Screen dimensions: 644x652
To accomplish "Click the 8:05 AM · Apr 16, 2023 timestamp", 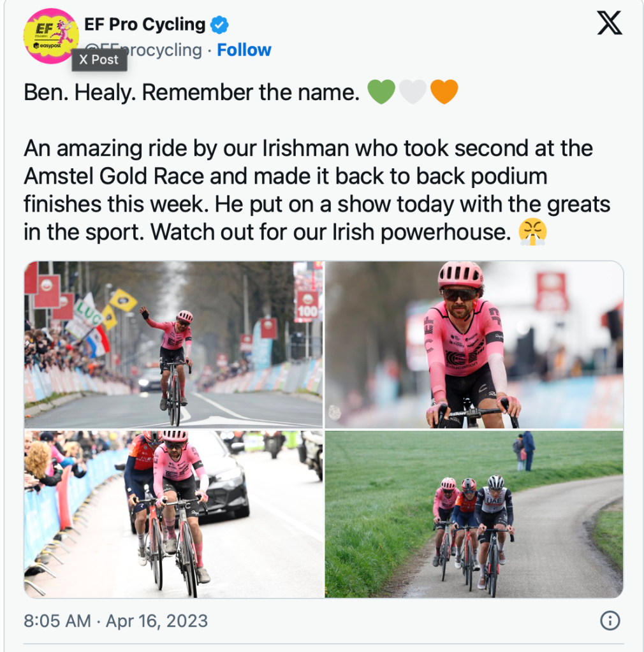I will [x=116, y=621].
